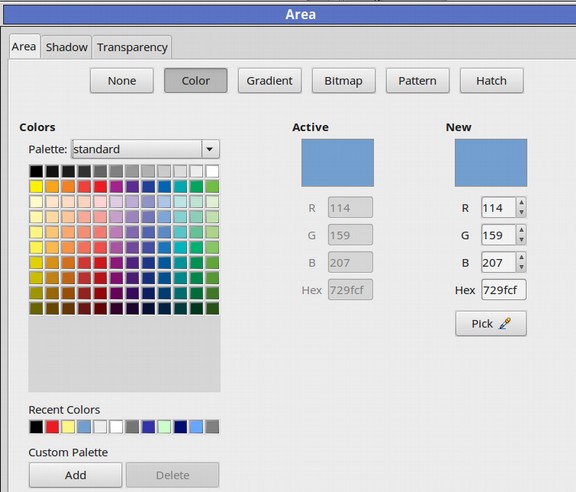Pick the white swatch in palette top row
Screen dimensions: 576x492
(x=212, y=171)
